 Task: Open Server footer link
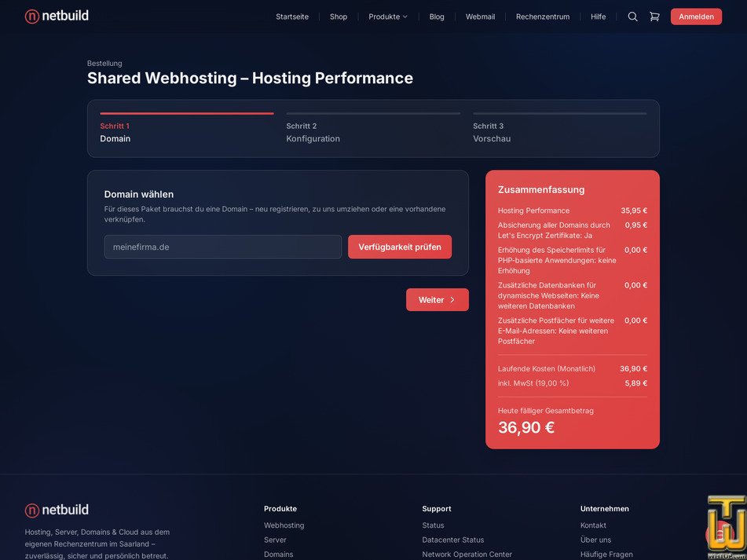click(x=275, y=540)
